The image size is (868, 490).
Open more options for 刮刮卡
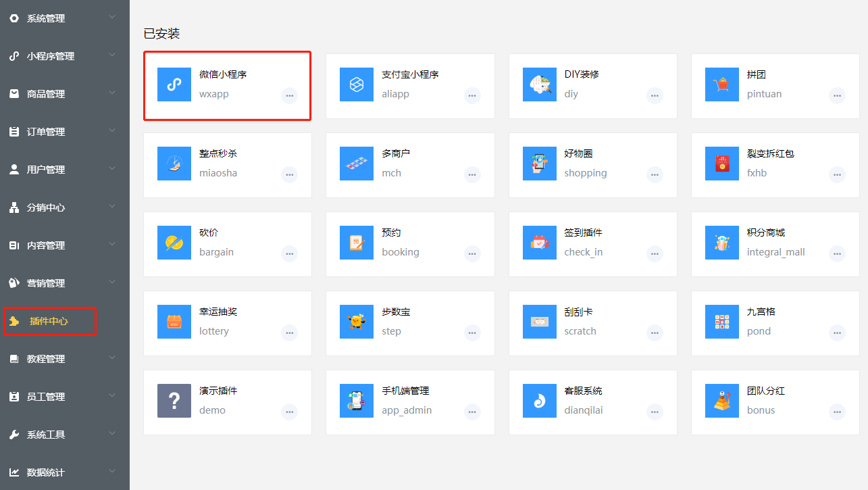[655, 333]
